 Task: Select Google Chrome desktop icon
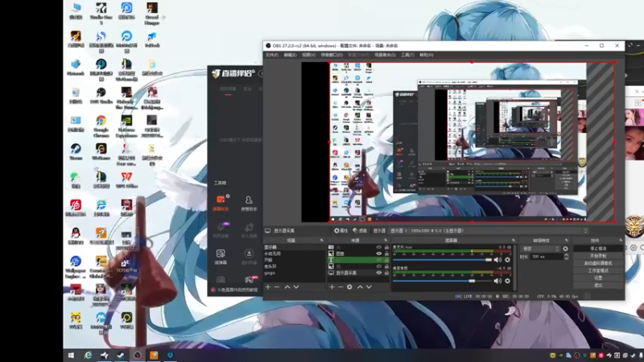coord(101,125)
